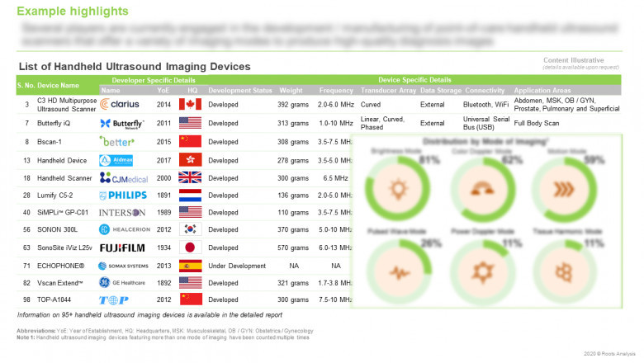This screenshot has height=363, width=644.
Task: Click the '392 grams' weight cell
Action: pyautogui.click(x=293, y=105)
